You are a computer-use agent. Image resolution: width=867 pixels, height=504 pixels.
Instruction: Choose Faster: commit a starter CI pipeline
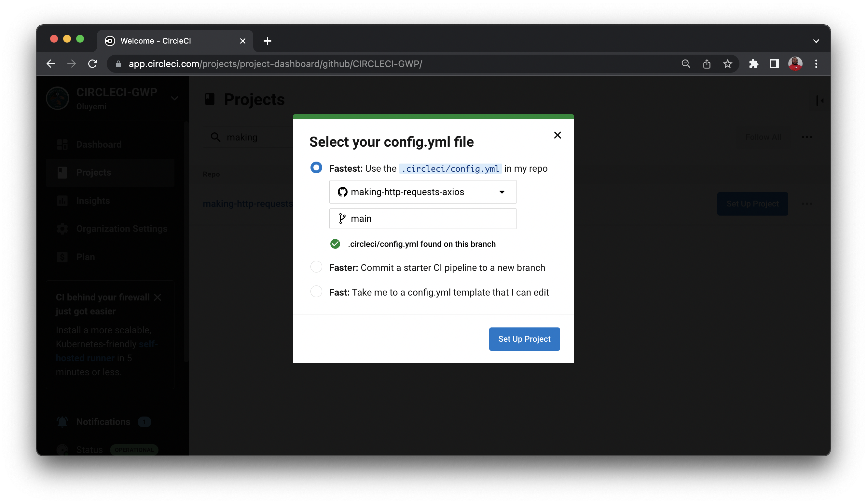click(316, 267)
